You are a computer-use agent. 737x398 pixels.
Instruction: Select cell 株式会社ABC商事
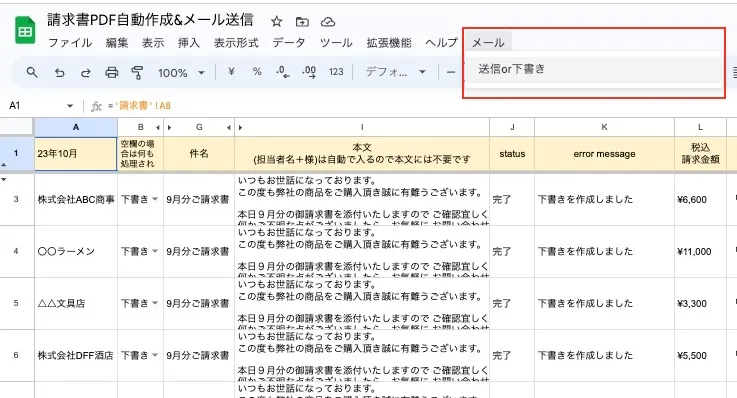pos(76,199)
